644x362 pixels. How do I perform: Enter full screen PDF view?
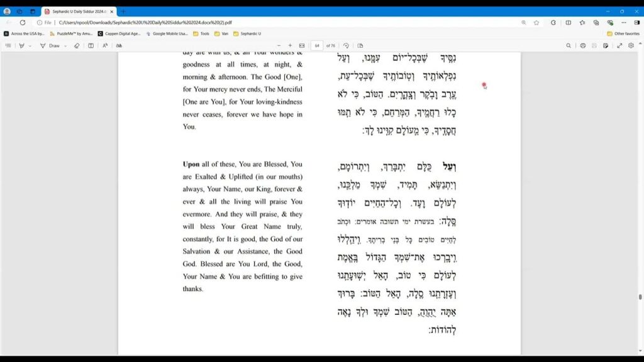619,45
